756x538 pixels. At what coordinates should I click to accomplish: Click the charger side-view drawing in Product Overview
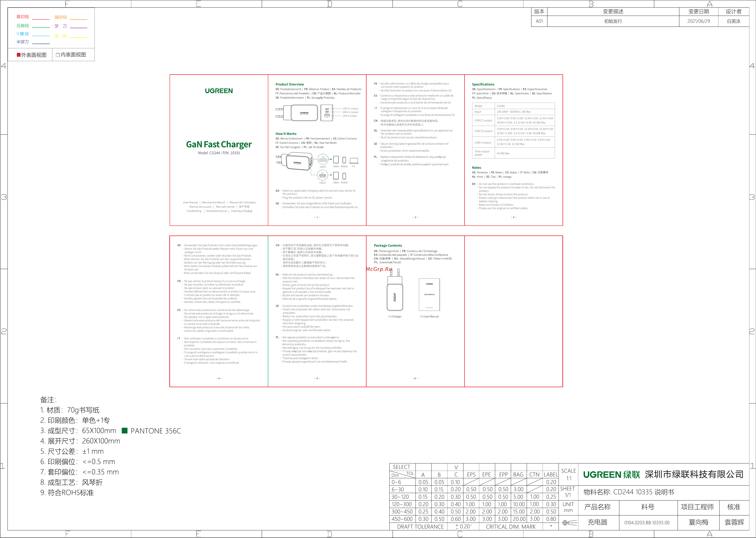pyautogui.click(x=297, y=113)
